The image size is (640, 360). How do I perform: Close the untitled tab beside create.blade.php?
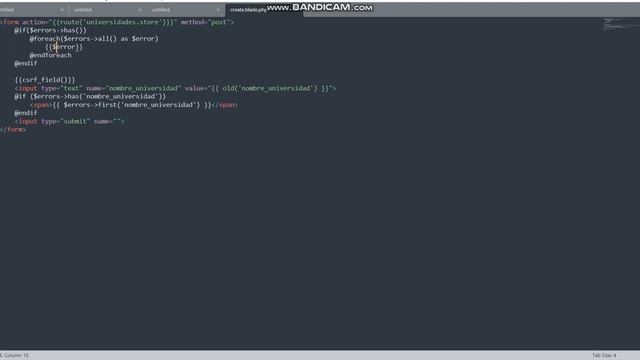[218, 9]
